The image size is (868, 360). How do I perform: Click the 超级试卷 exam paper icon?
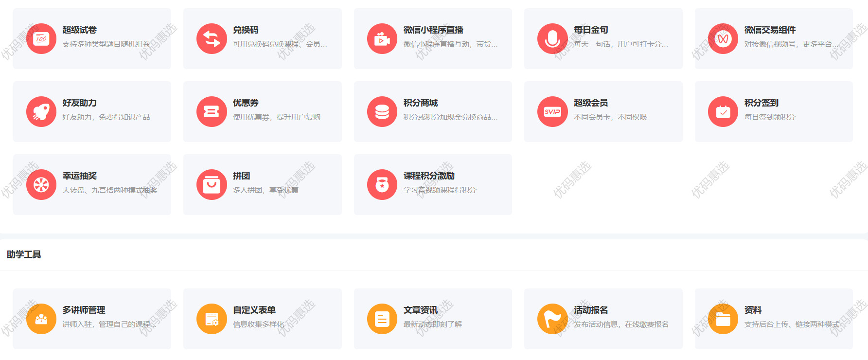(x=41, y=38)
